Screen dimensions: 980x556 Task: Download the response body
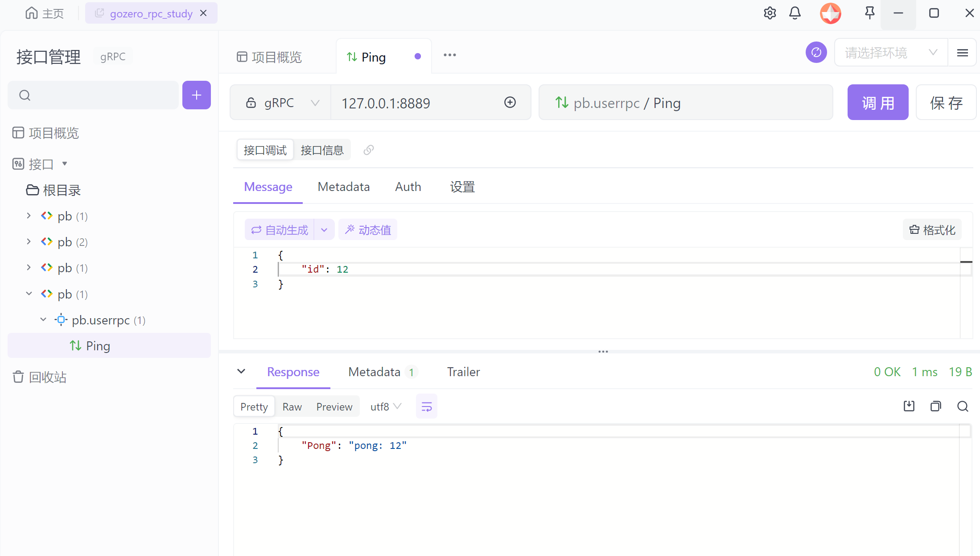(909, 406)
